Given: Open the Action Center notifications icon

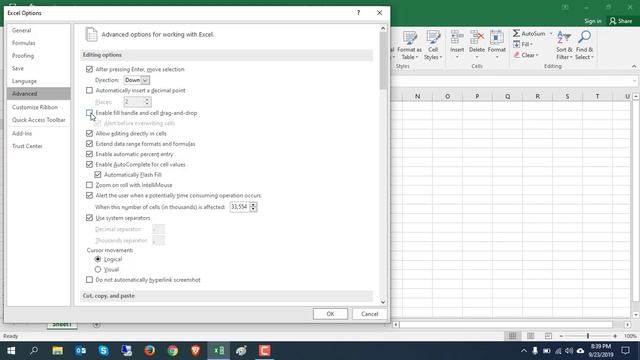Looking at the screenshot, I should click(625, 351).
